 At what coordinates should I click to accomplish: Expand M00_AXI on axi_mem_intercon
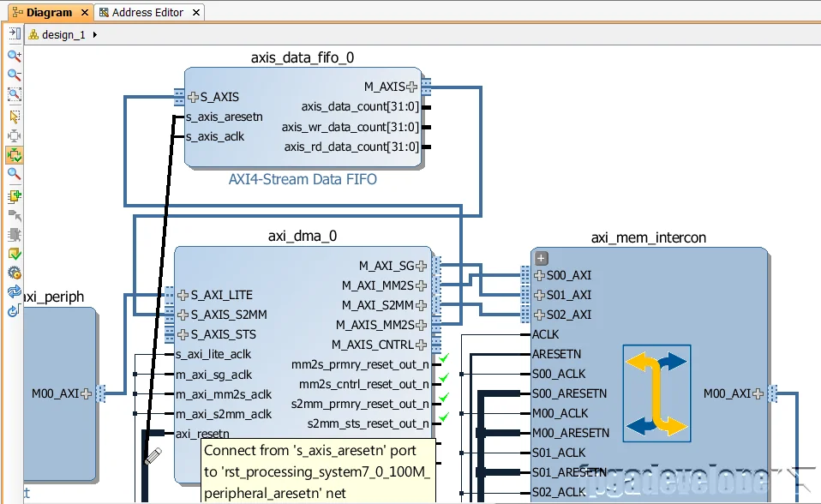[758, 393]
